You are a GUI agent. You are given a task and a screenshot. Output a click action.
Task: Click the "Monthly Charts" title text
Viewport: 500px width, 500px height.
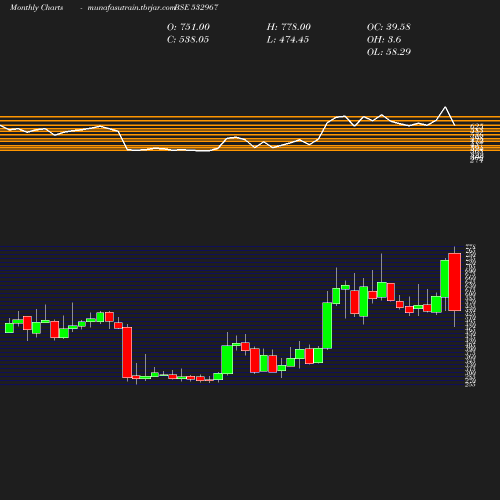tap(37, 8)
